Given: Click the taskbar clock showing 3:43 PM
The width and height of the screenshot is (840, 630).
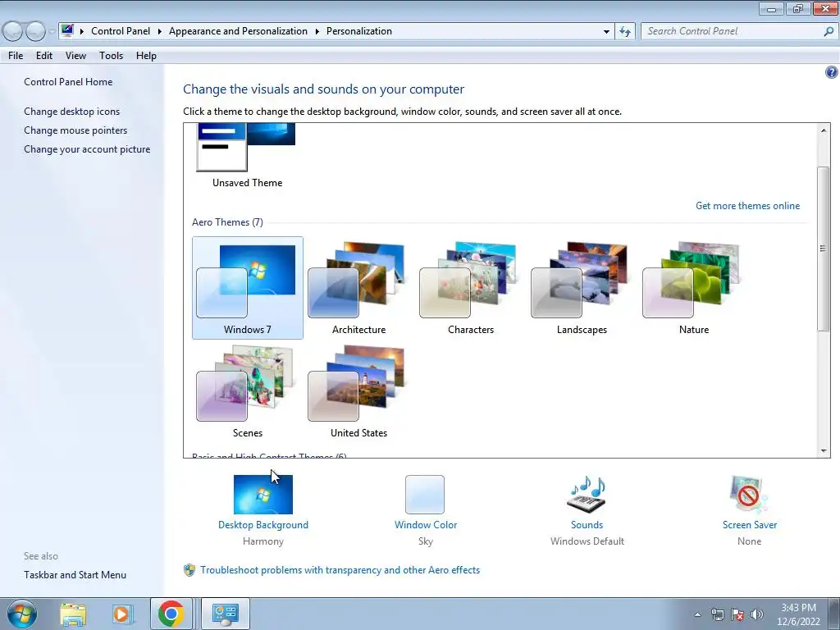Looking at the screenshot, I should coord(799,614).
